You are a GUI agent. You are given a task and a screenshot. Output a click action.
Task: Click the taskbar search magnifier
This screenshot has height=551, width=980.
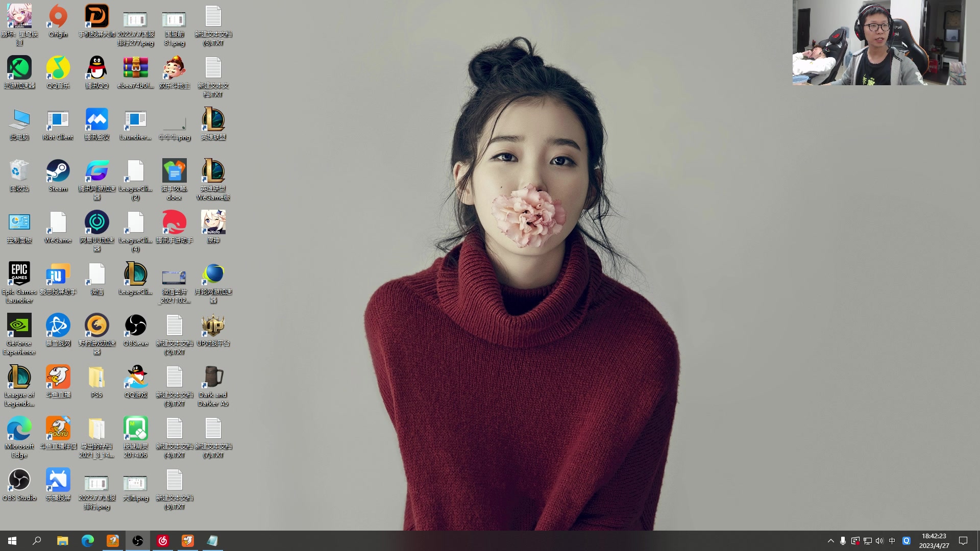[37, 541]
